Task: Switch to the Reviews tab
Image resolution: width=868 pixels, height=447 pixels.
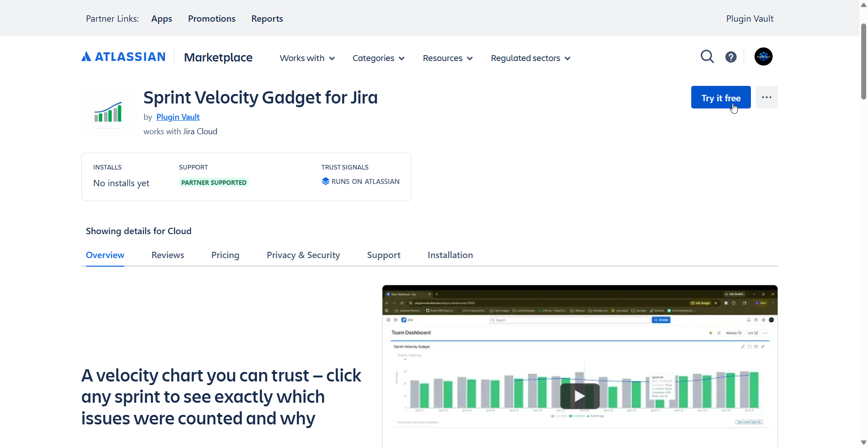Action: [167, 255]
